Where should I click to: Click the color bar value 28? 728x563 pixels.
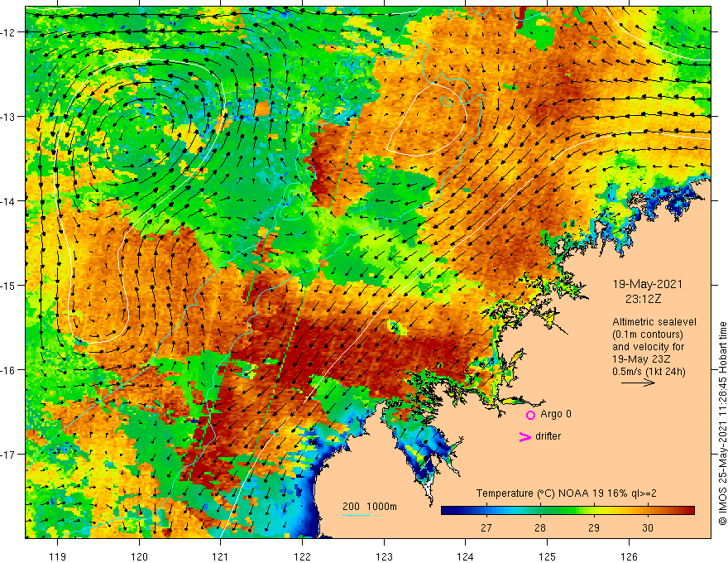(540, 527)
